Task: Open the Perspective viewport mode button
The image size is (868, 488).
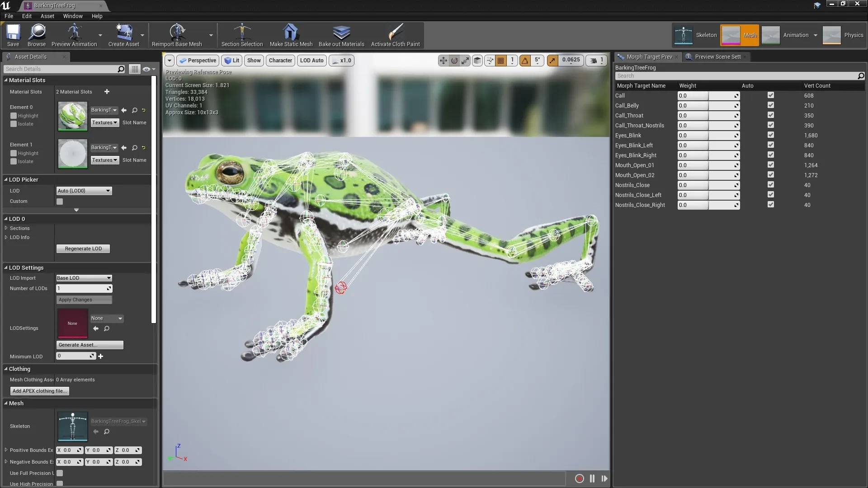Action: click(x=198, y=61)
